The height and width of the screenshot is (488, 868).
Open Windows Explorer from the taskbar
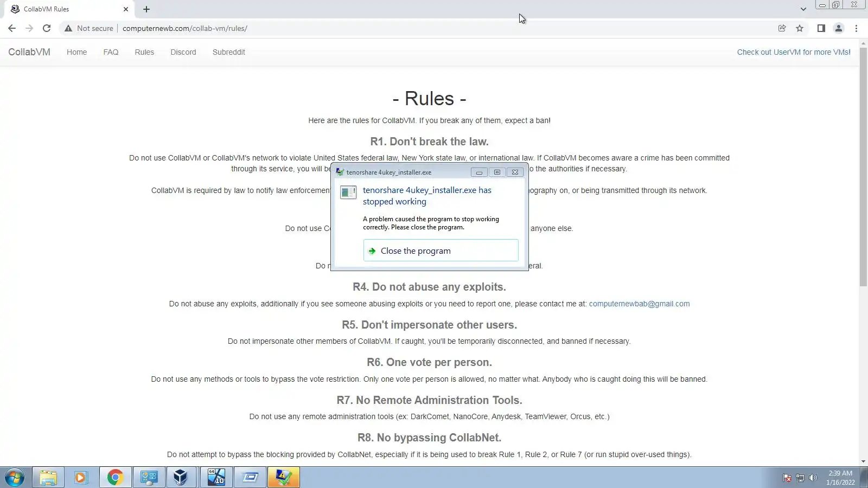[x=48, y=478]
